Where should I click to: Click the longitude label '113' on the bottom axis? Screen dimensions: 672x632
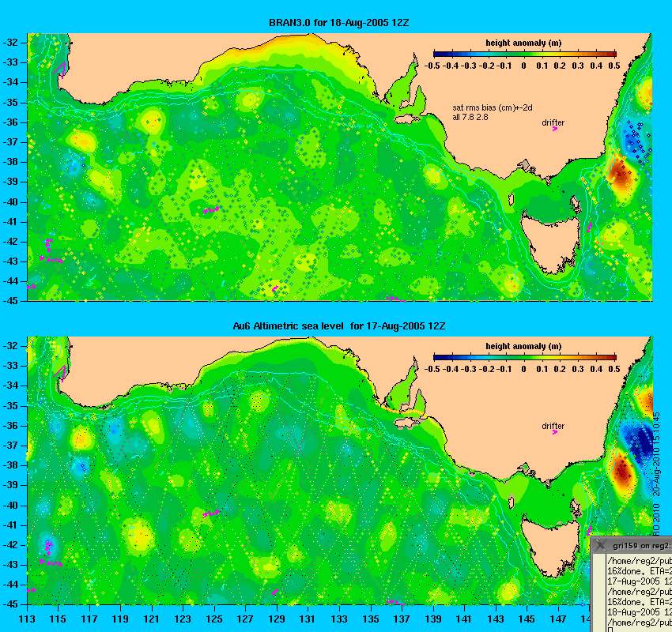[x=27, y=619]
